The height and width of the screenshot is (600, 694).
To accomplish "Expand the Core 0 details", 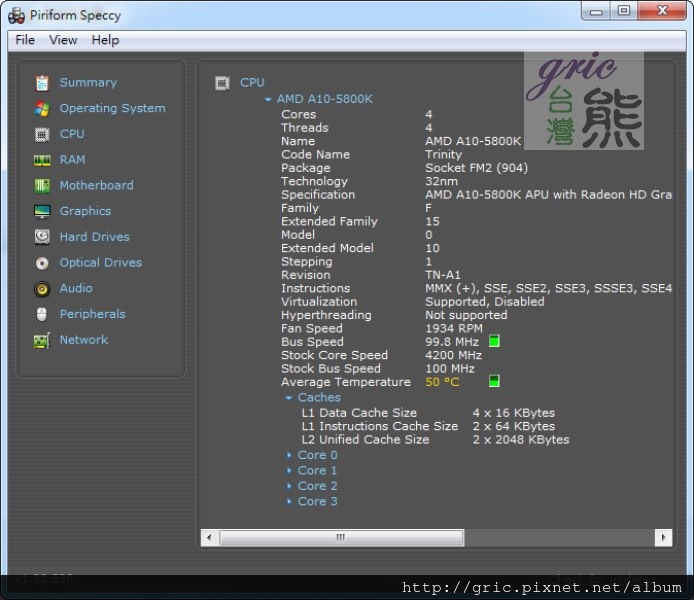I will [290, 455].
